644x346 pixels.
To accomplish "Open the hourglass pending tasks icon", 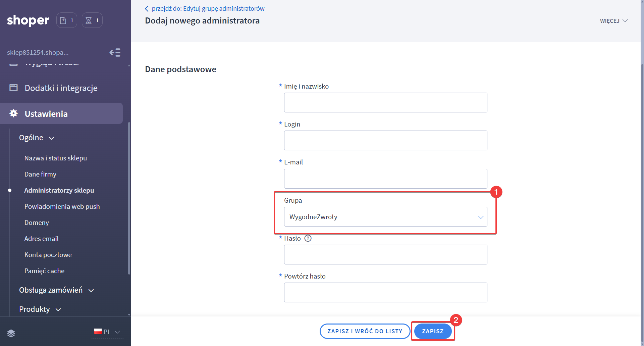I will (92, 20).
